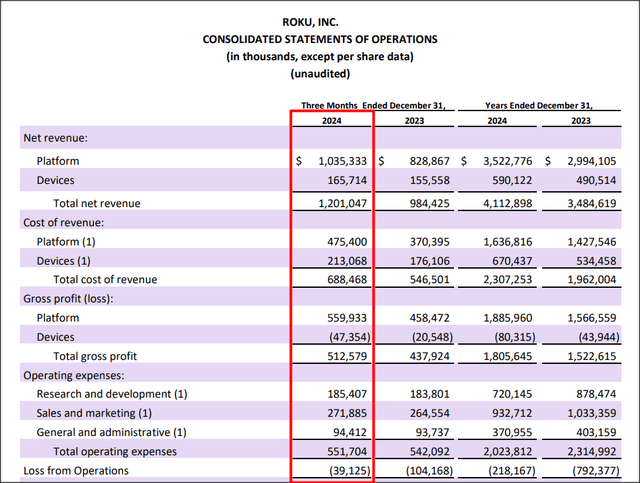Click research and development value 878,474
The image size is (640, 483).
point(596,394)
